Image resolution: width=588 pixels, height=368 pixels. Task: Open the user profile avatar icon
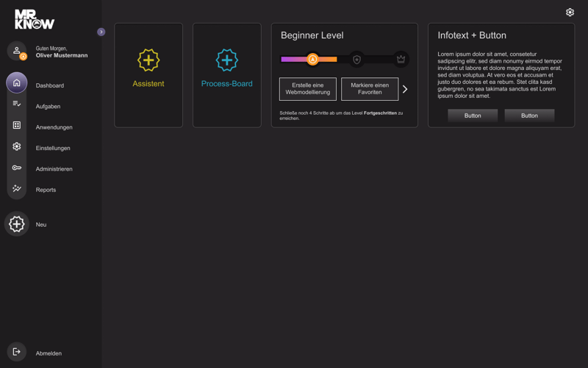16,51
